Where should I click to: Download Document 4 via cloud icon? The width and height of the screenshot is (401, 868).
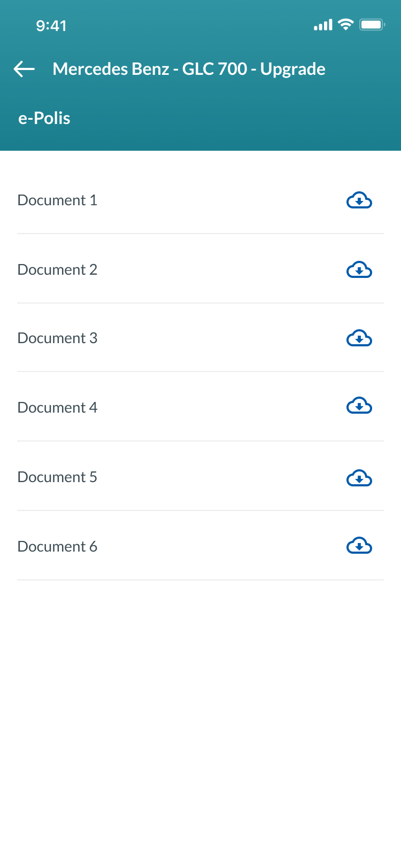coord(359,406)
